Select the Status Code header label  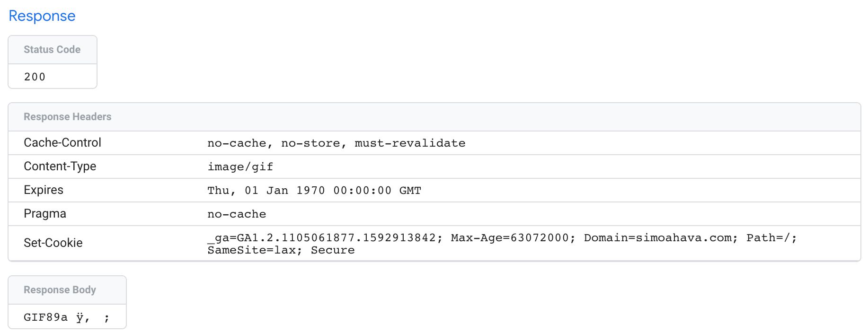[52, 50]
